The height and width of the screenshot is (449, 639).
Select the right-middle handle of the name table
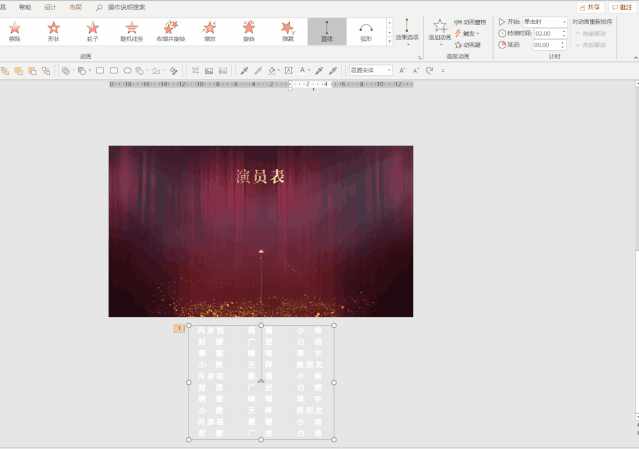pyautogui.click(x=334, y=383)
